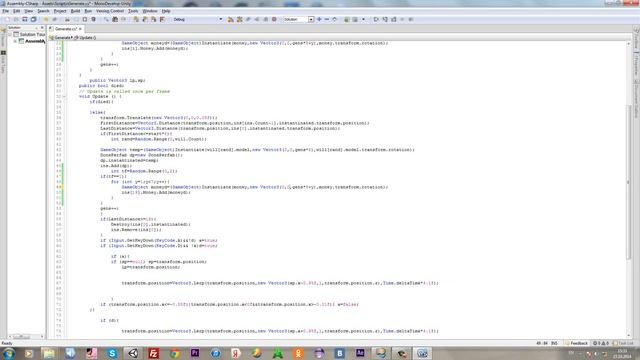The image size is (640, 360).
Task: Open the Help menu
Action: click(x=166, y=11)
